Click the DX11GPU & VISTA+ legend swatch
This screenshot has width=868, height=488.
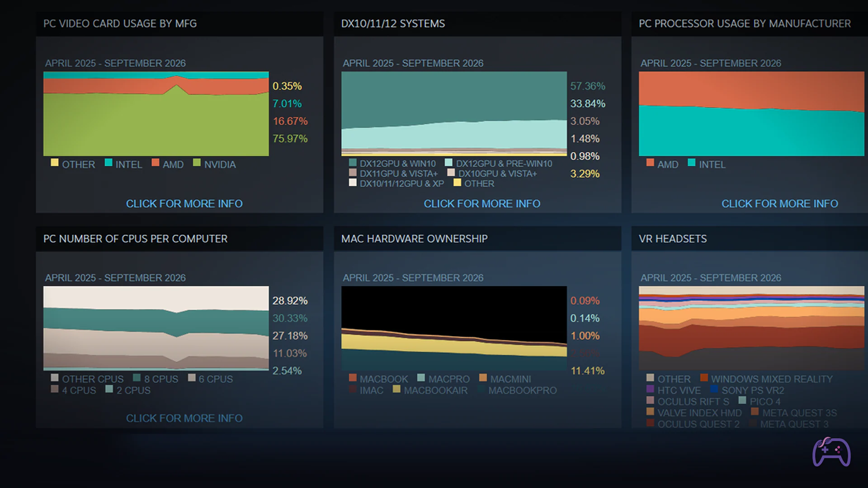pos(353,173)
